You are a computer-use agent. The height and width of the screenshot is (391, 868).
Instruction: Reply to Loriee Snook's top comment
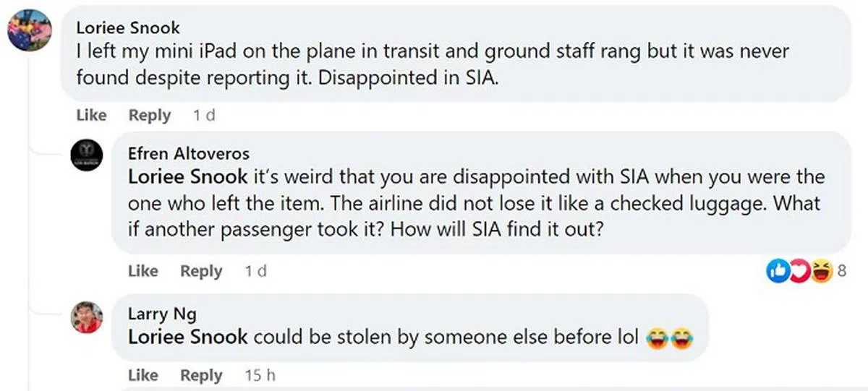[149, 115]
